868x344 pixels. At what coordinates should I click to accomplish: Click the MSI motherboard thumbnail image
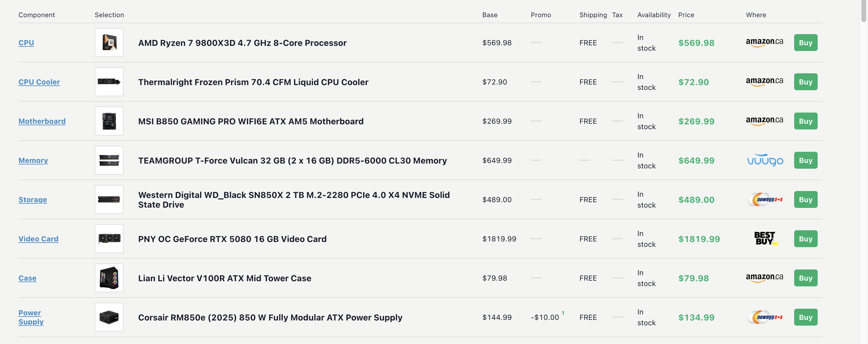(109, 121)
